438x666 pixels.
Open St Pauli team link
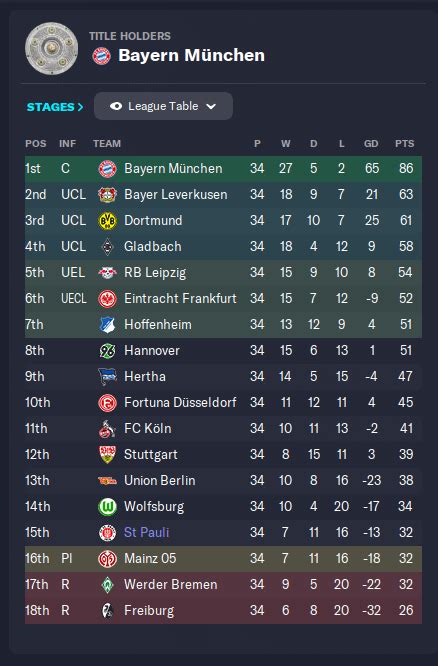click(x=147, y=532)
